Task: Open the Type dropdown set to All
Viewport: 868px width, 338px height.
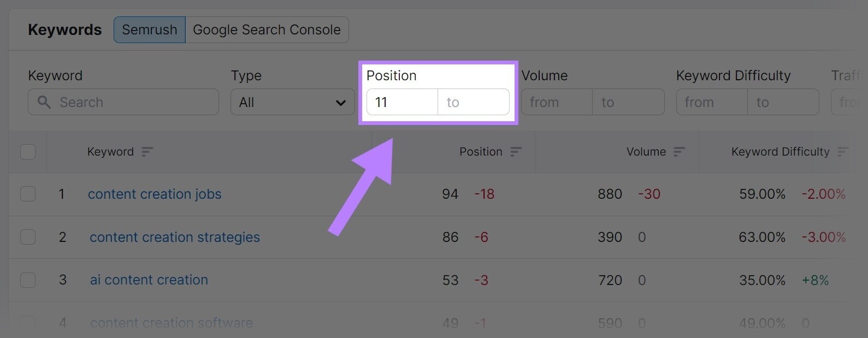Action: (293, 102)
